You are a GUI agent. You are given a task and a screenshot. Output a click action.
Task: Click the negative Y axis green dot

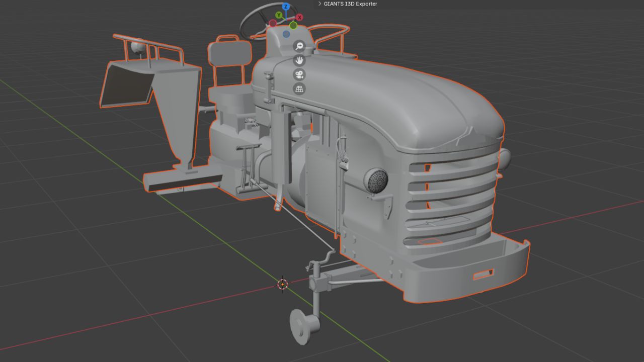coord(293,26)
